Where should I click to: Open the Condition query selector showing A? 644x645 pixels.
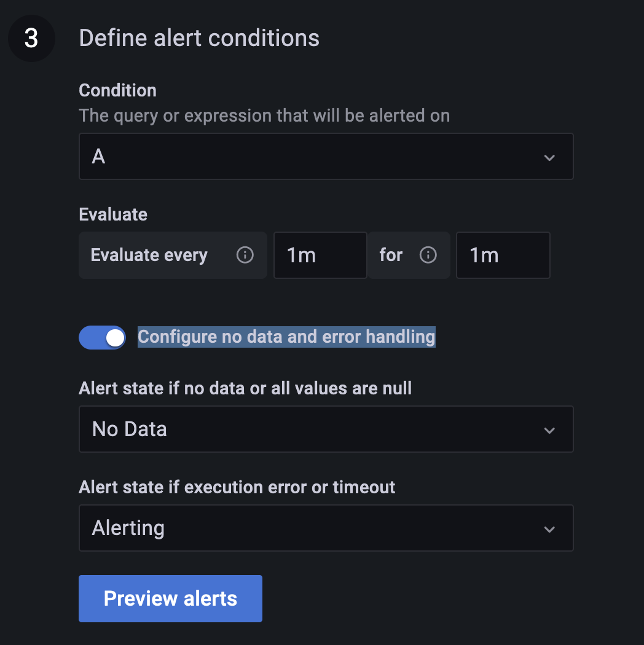326,157
